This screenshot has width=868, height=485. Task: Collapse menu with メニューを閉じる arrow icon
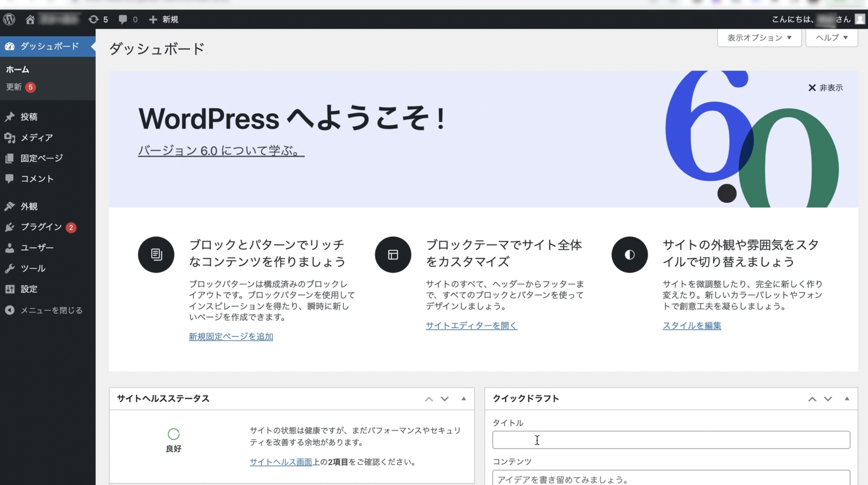click(10, 310)
